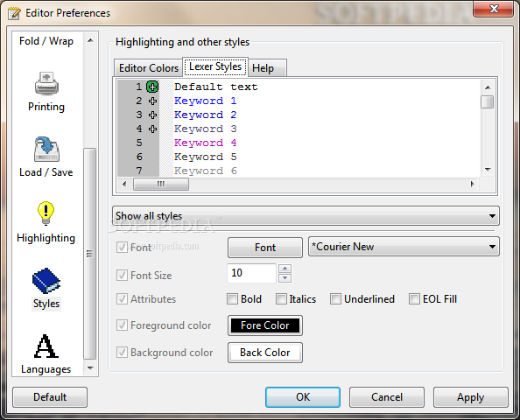Open the Help tab
520x420 pixels.
(267, 68)
